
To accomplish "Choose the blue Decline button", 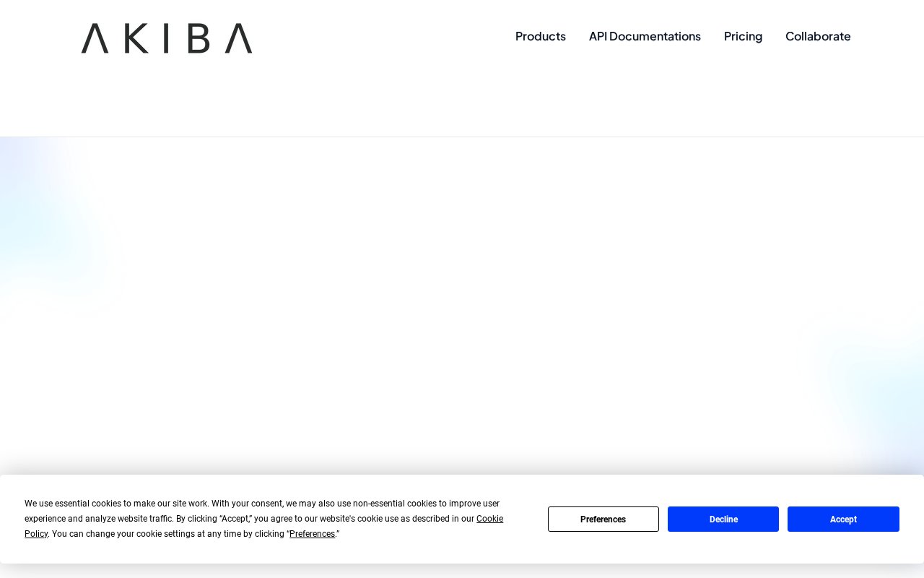I will pos(723,519).
